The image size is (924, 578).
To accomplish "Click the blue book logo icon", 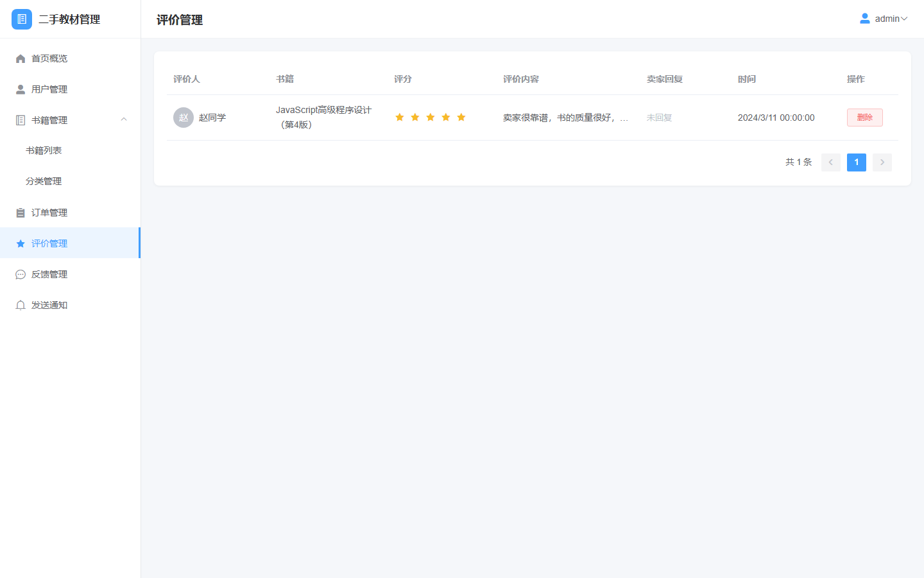I will [x=22, y=19].
